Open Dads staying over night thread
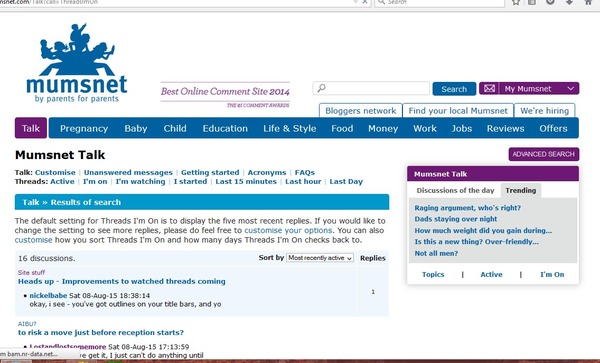Image resolution: width=600 pixels, height=363 pixels. [456, 219]
